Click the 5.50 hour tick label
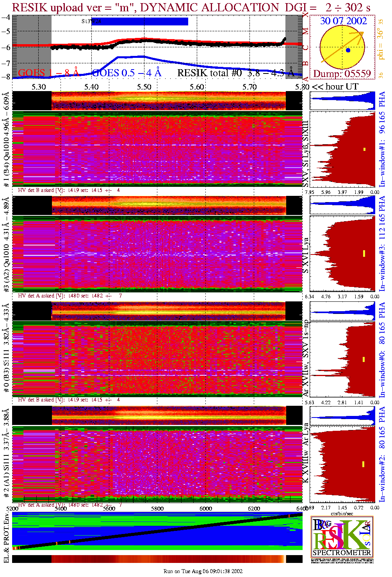This screenshot has width=392, height=577. click(144, 87)
